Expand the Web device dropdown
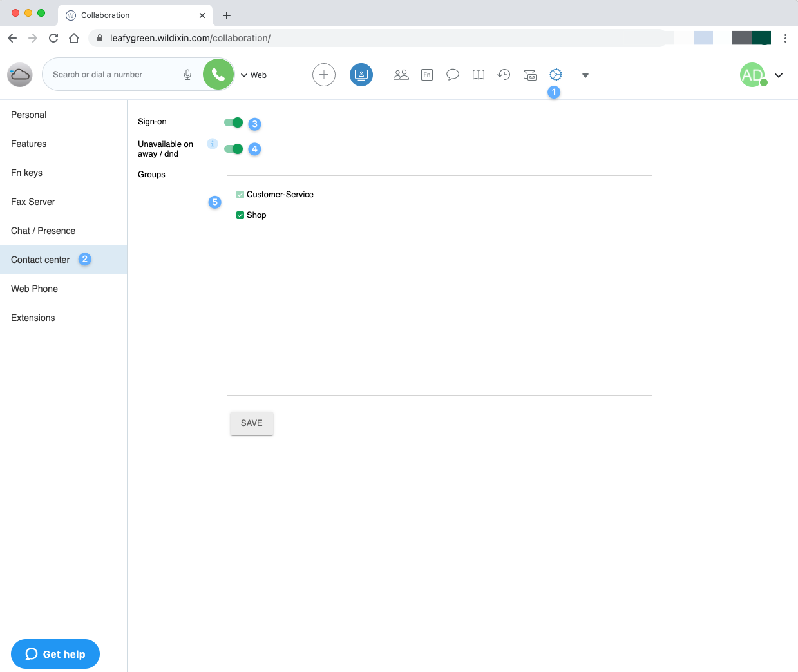This screenshot has width=798, height=672. [253, 75]
